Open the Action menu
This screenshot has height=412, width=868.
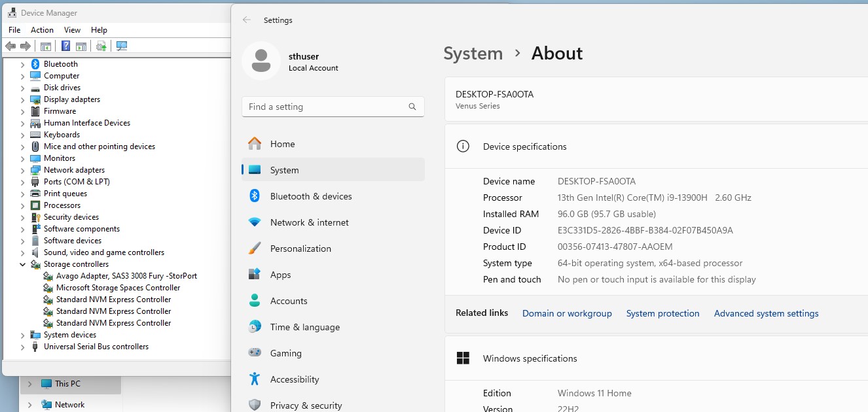point(42,30)
